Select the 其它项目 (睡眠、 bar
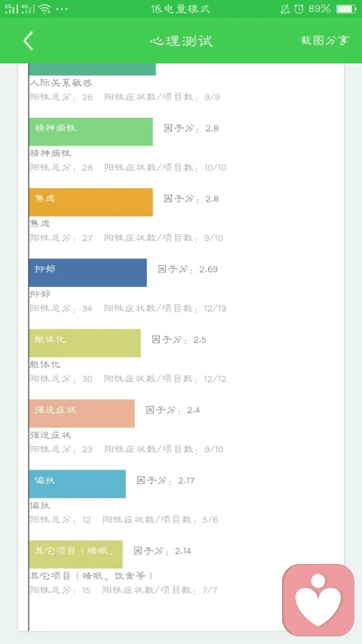Image resolution: width=362 pixels, height=644 pixels. [76, 554]
